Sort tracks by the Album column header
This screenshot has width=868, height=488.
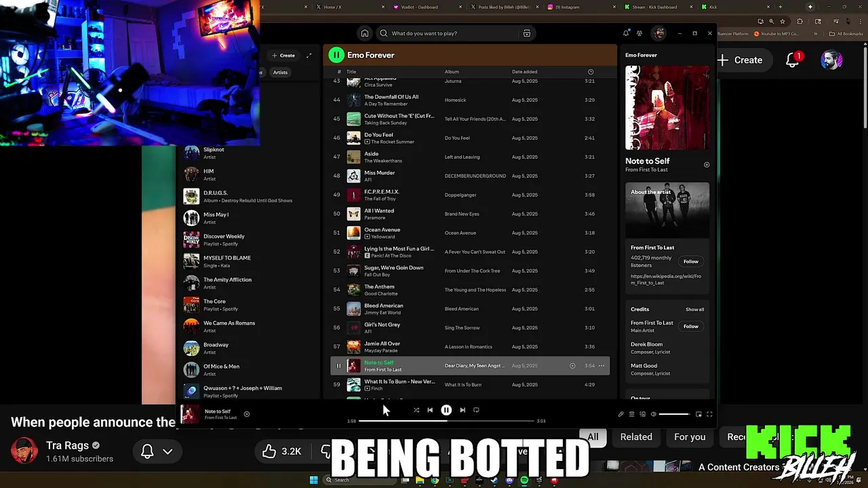click(452, 72)
